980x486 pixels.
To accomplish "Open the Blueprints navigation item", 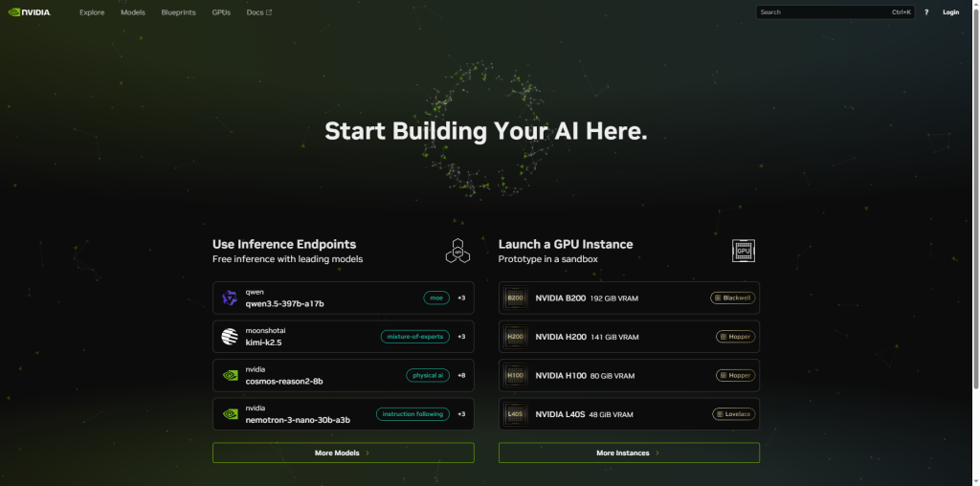I will (178, 12).
